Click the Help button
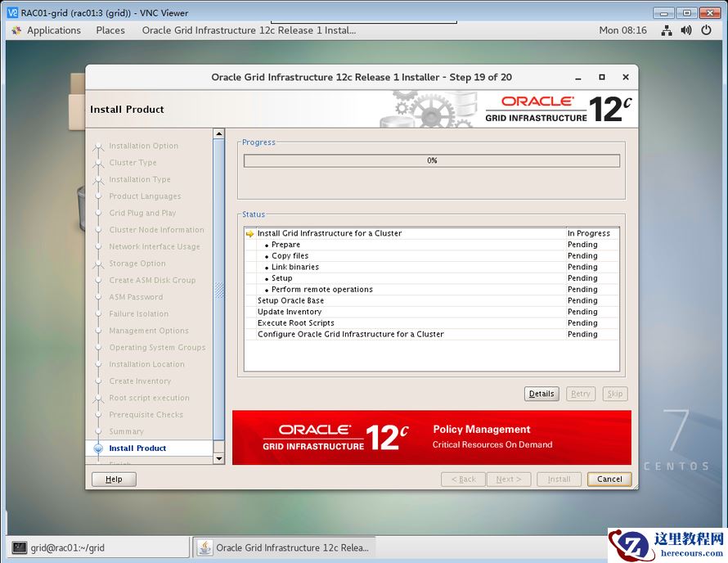 114,479
